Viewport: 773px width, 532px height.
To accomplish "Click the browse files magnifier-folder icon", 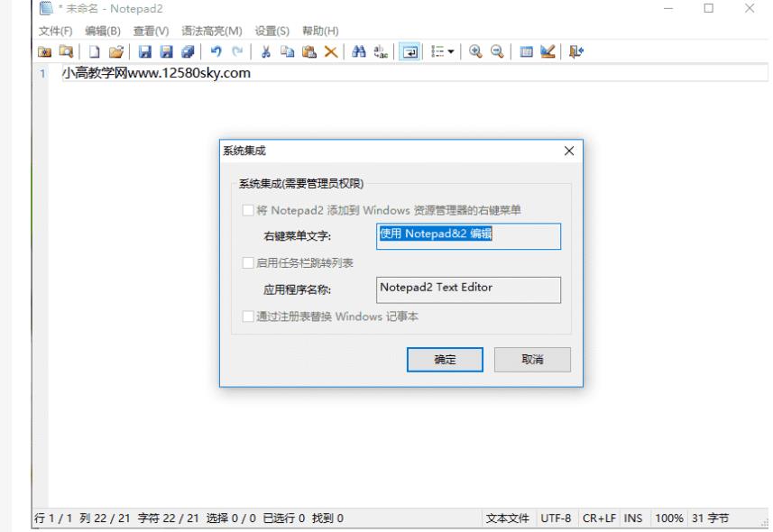I will pos(66,51).
